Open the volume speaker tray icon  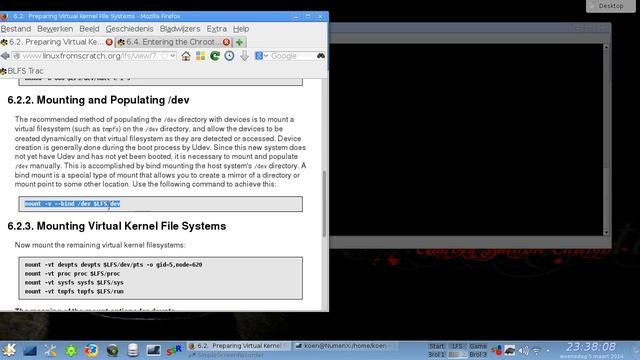[523, 350]
